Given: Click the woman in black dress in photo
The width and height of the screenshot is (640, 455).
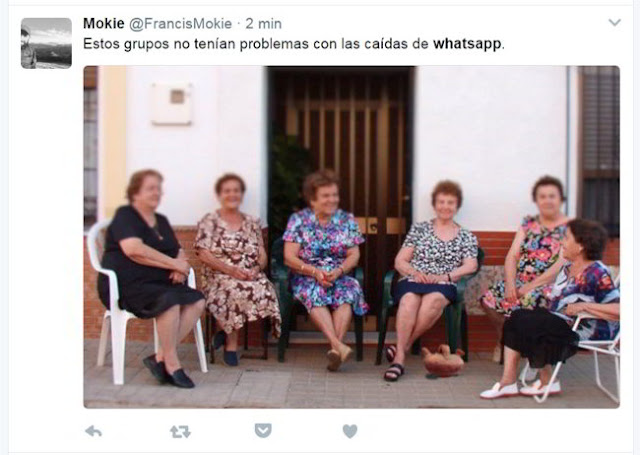Looking at the screenshot, I should (x=151, y=277).
